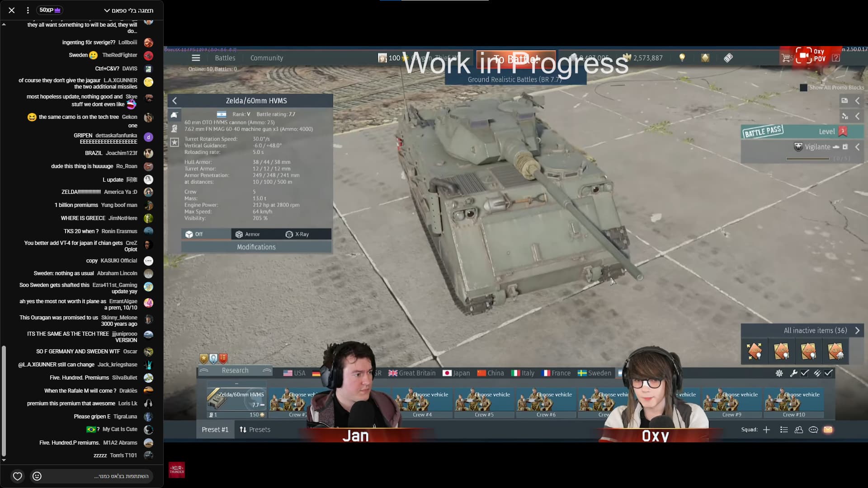
Task: Click the Modifications button
Action: coord(256,247)
